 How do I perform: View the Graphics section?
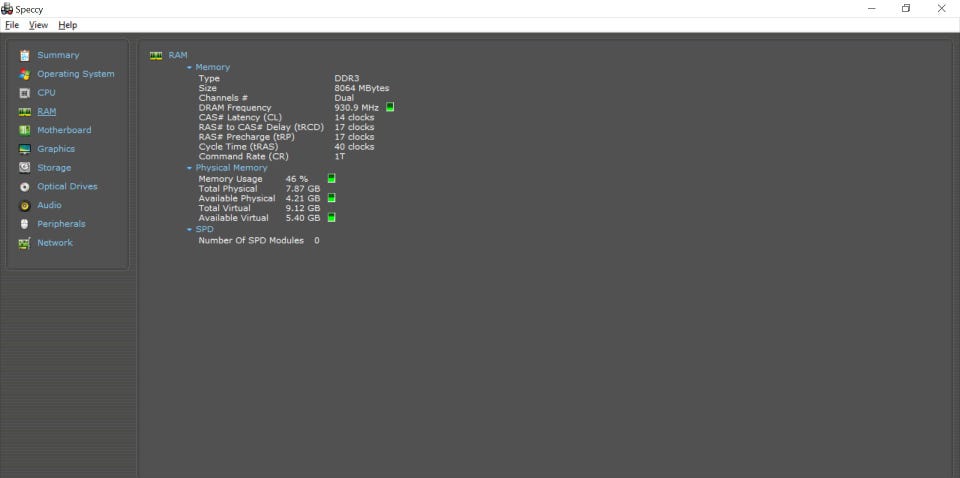[x=56, y=149]
